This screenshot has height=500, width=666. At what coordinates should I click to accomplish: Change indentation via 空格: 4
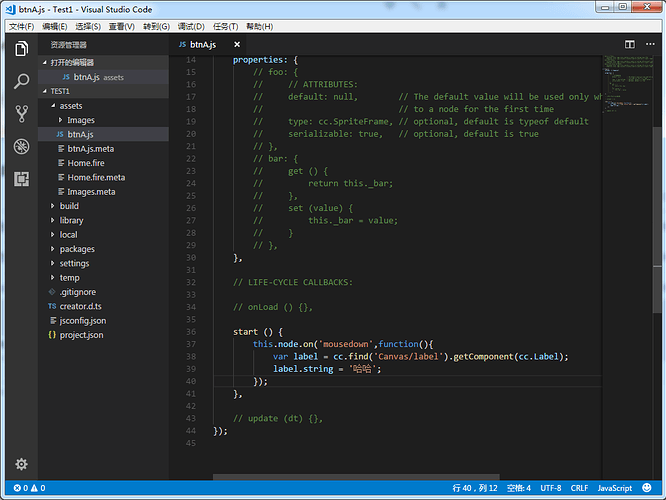519,488
